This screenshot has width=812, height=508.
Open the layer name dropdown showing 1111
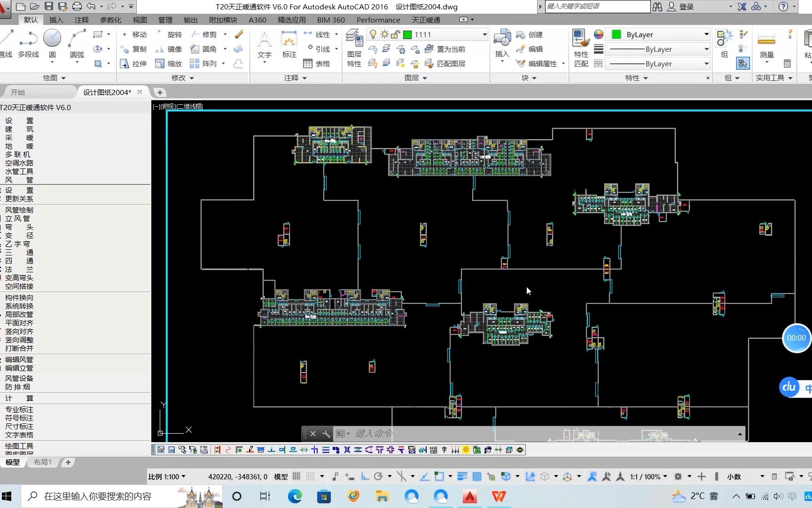(x=484, y=34)
